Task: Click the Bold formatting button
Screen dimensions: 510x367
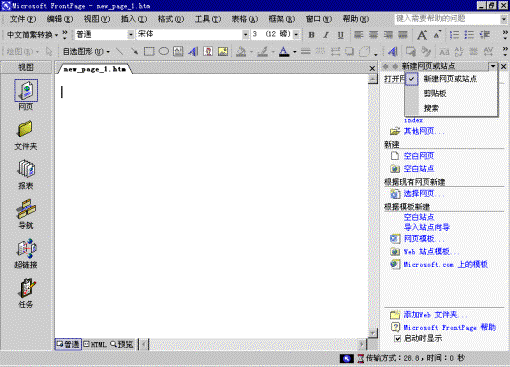Action: pos(311,35)
